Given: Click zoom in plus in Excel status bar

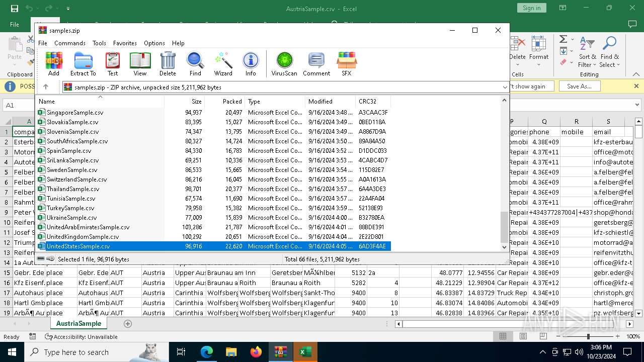Looking at the screenshot, I should 619,336.
